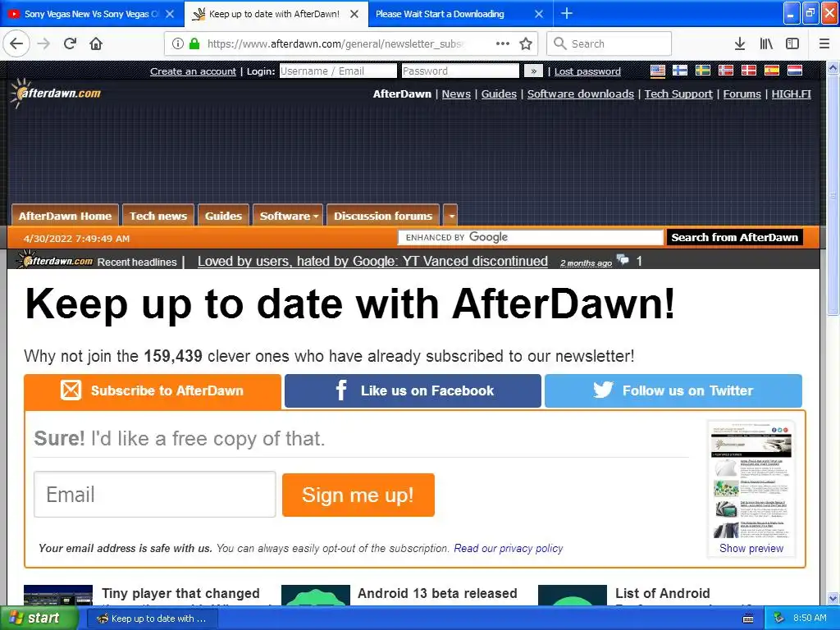Screen dimensions: 840x630
Task: Open HIGH.FI top link
Action: (792, 94)
